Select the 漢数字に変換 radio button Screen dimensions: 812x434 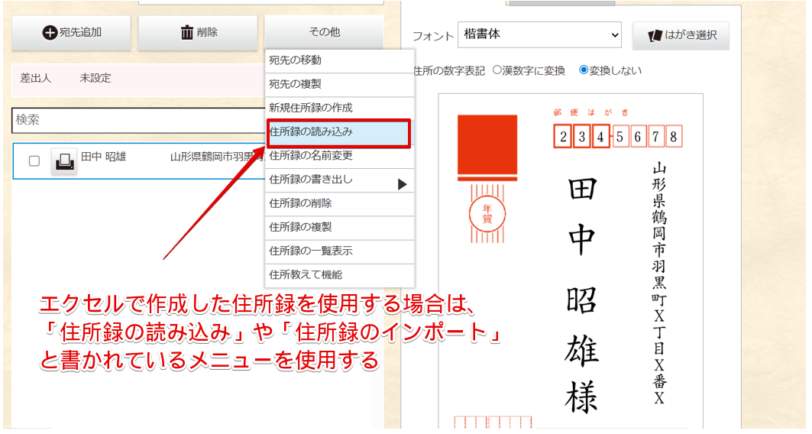click(497, 70)
